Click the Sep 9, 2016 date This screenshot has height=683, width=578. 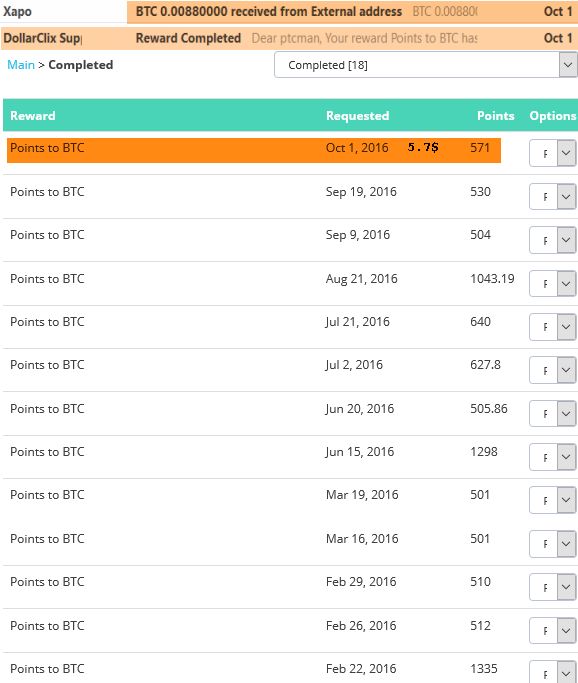click(358, 235)
